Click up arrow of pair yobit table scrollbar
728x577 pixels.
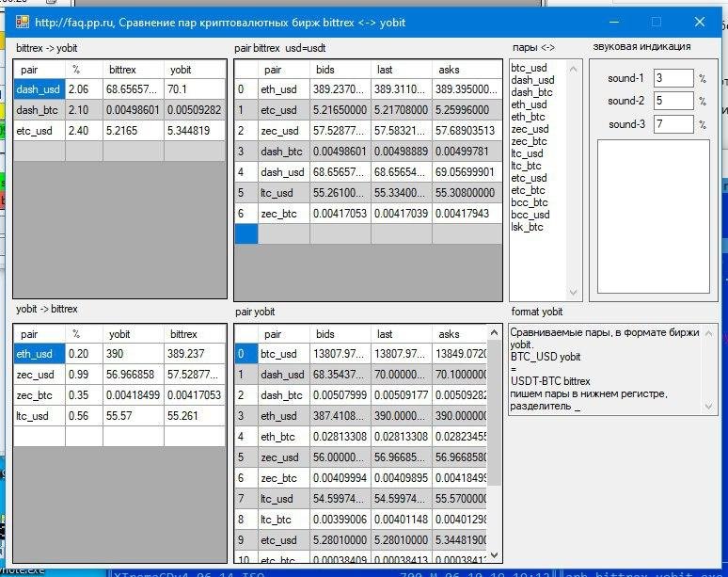[494, 332]
